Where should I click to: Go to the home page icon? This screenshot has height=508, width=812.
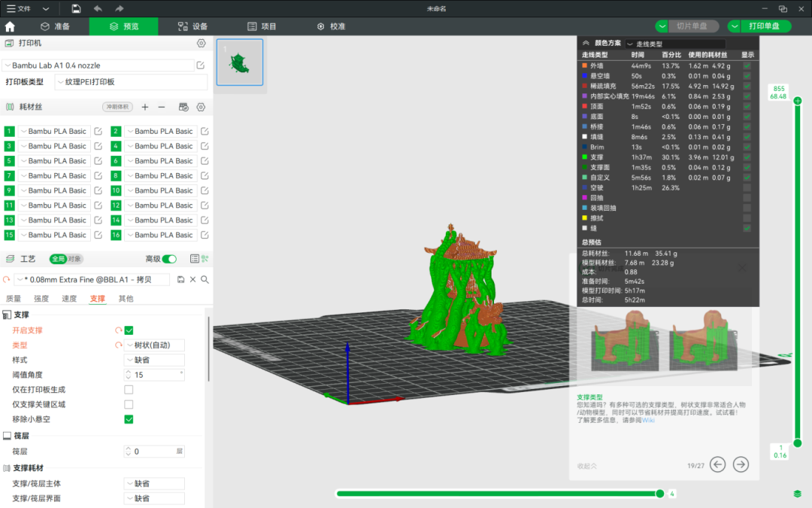click(x=10, y=26)
